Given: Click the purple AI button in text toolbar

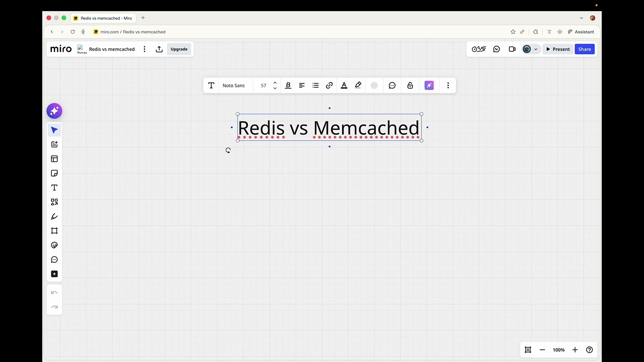Looking at the screenshot, I should point(429,85).
